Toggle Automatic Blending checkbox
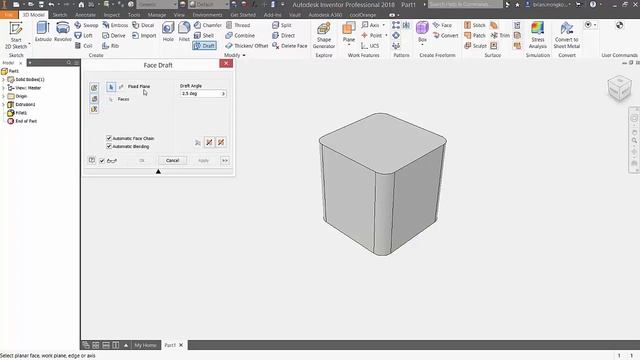Image resolution: width=640 pixels, height=360 pixels. pyautogui.click(x=109, y=146)
